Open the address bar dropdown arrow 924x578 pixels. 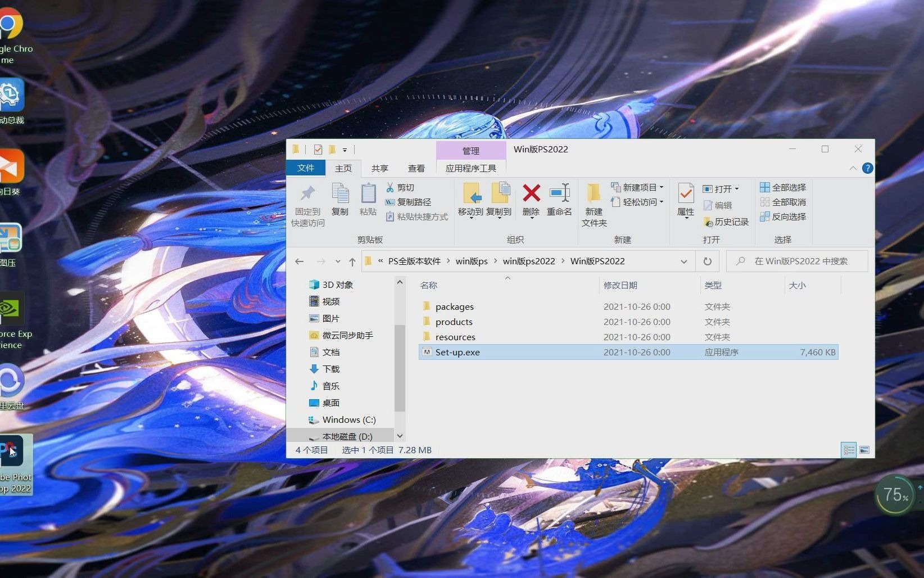684,261
